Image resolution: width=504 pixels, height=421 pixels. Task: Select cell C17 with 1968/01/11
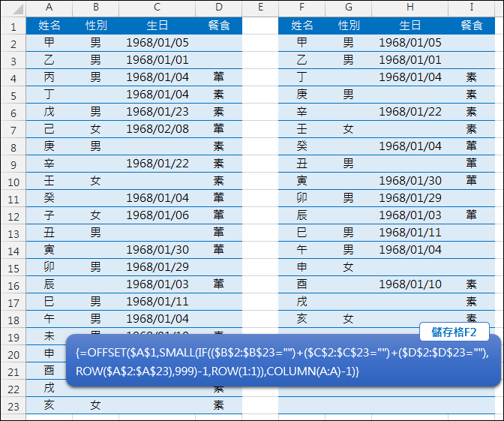pos(157,302)
